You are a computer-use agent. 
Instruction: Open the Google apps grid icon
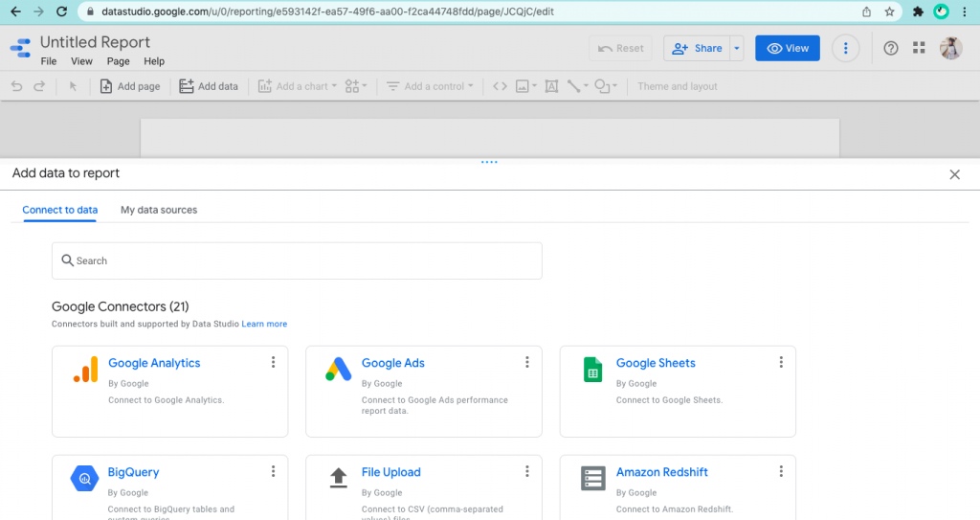click(x=919, y=48)
